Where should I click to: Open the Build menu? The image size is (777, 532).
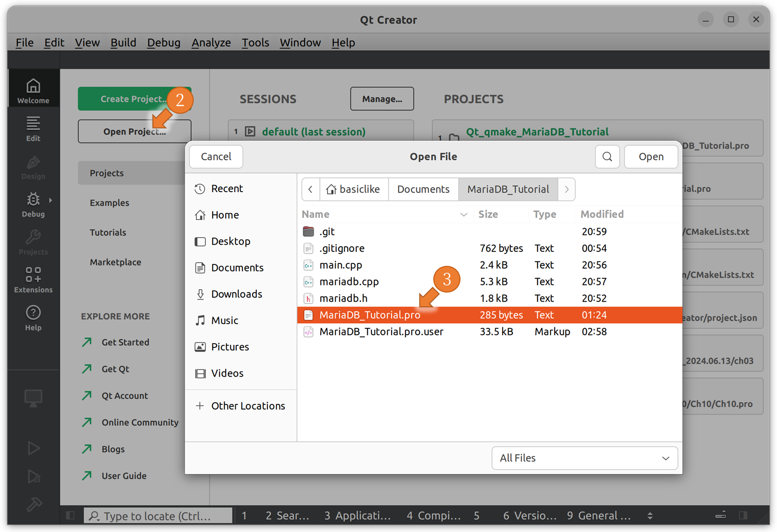click(123, 43)
